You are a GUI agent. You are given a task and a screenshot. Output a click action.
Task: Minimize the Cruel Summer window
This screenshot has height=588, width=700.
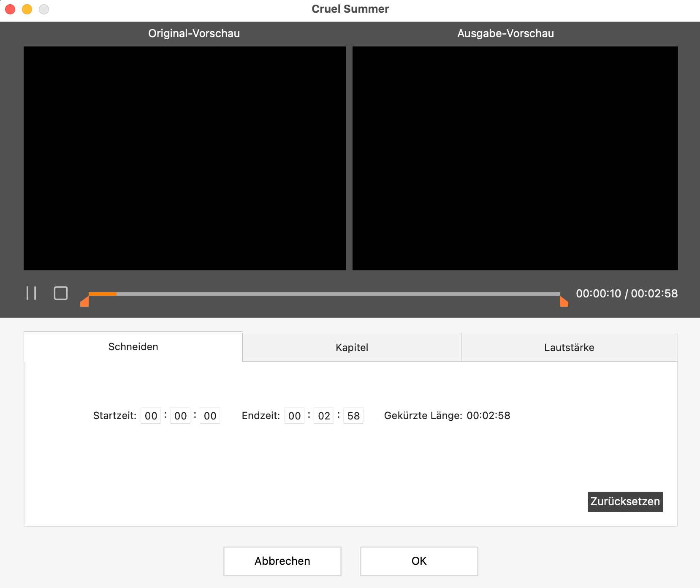click(27, 9)
